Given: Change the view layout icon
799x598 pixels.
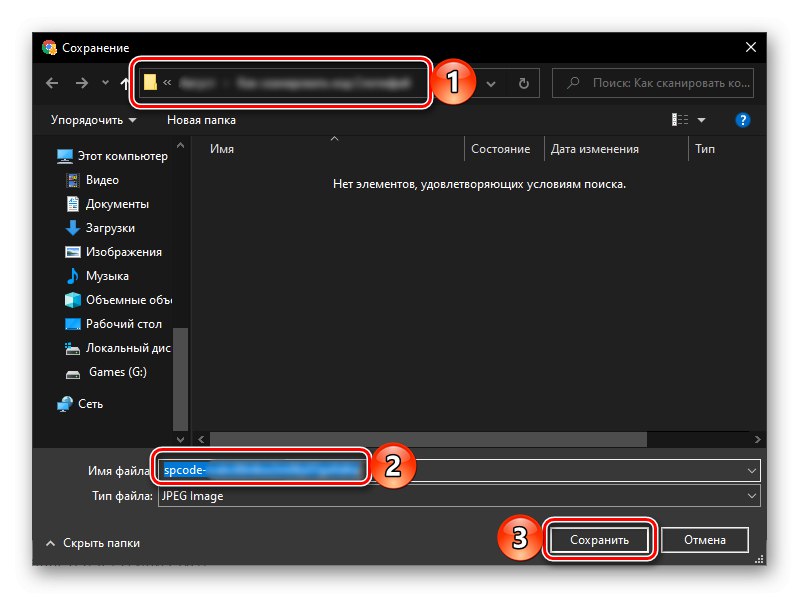Looking at the screenshot, I should coord(679,120).
